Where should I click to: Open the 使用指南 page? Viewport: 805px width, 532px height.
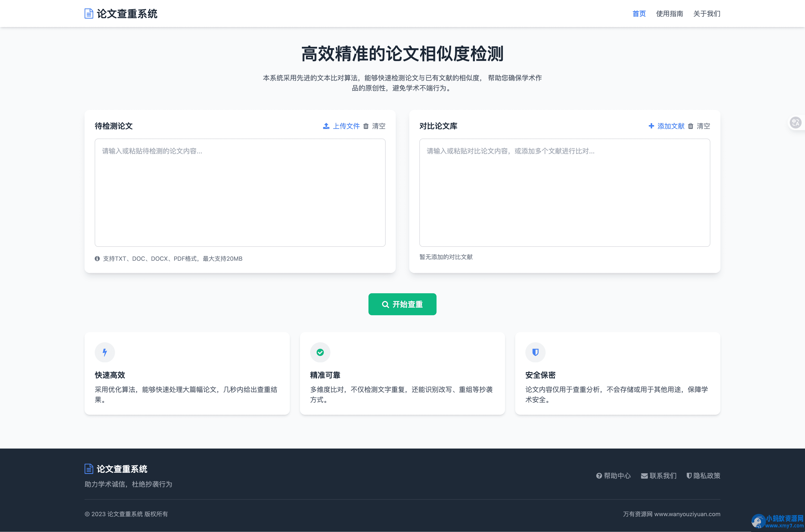point(669,14)
